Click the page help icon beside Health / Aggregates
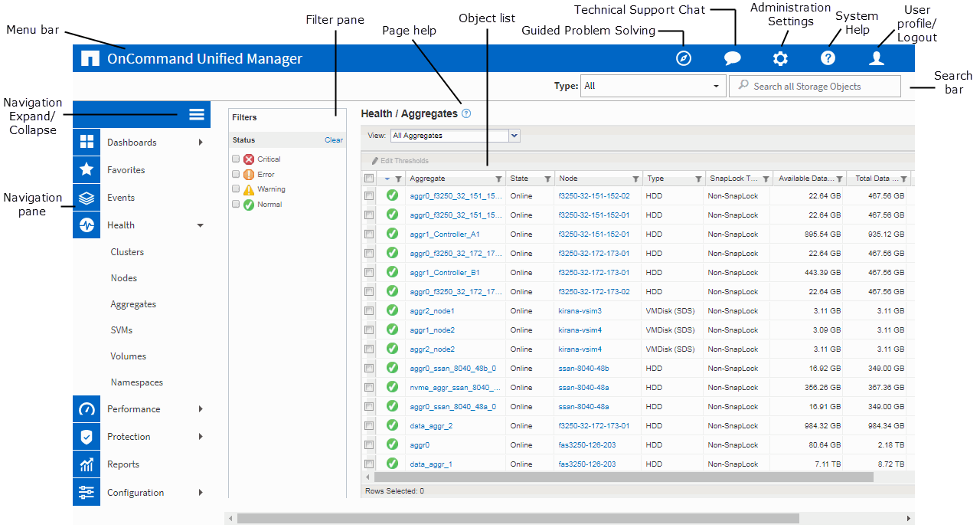980x528 pixels. click(466, 113)
